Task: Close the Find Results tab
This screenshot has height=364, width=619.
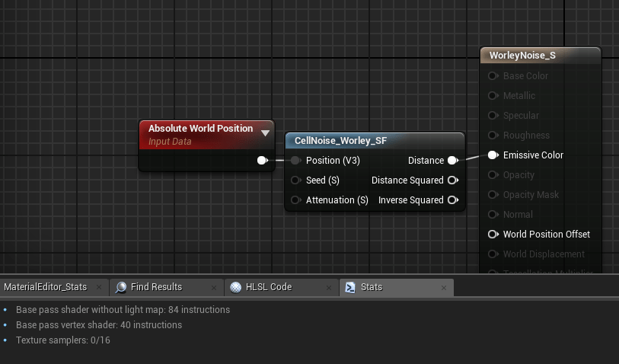Action: pos(213,287)
